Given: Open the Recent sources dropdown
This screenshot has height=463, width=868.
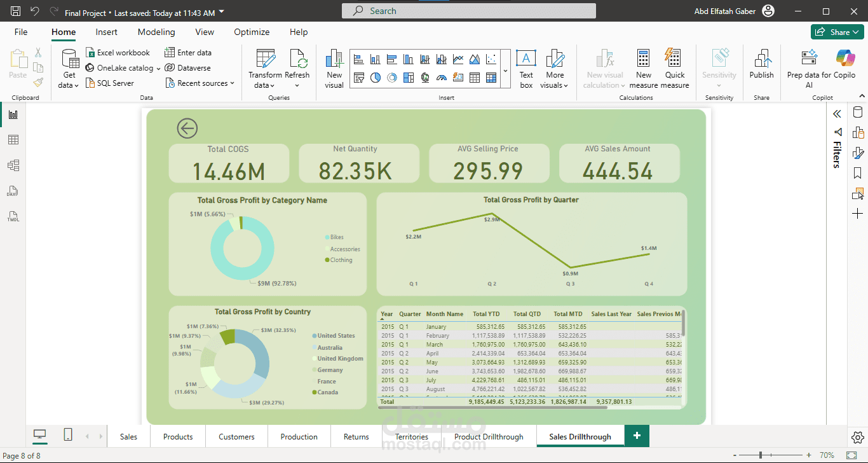Looking at the screenshot, I should (x=200, y=83).
